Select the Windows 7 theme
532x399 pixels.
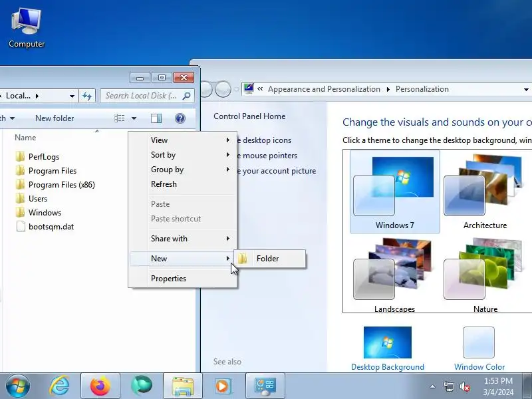394,192
